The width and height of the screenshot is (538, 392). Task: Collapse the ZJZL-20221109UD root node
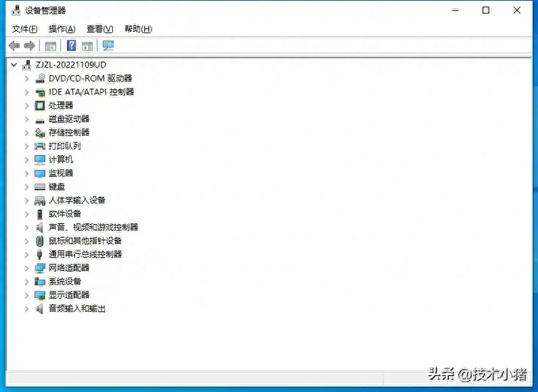pyautogui.click(x=14, y=65)
